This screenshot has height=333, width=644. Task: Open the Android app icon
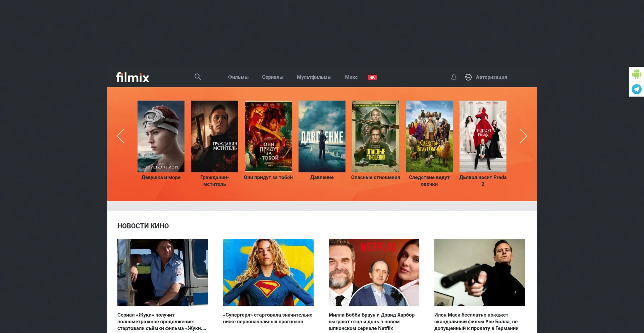point(636,74)
